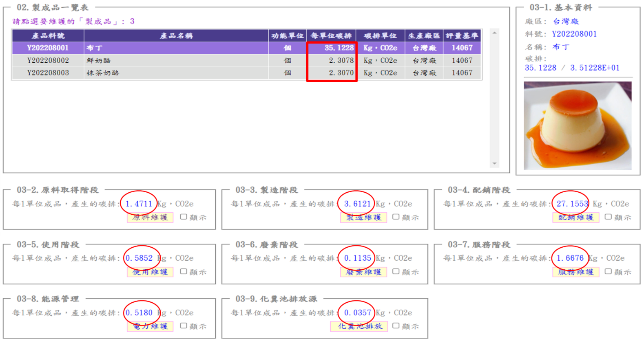Click the 0.5180 energy emission value
644x341 pixels.
139,312
